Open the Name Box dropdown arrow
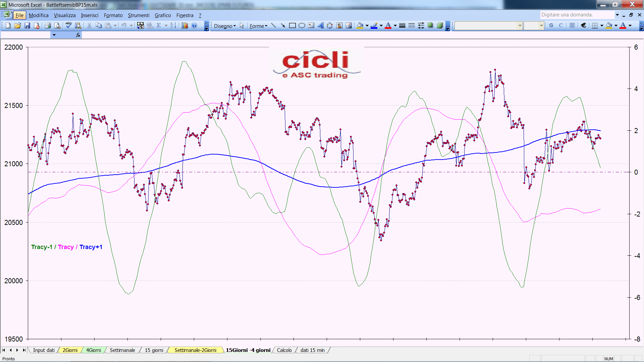Image resolution: width=644 pixels, height=362 pixels. [54, 35]
